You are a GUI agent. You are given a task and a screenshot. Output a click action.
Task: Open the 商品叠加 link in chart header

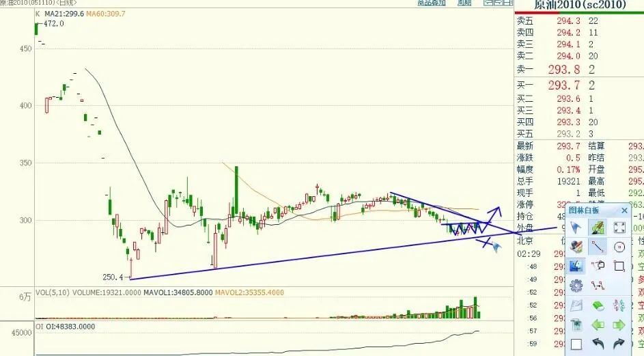432,3
